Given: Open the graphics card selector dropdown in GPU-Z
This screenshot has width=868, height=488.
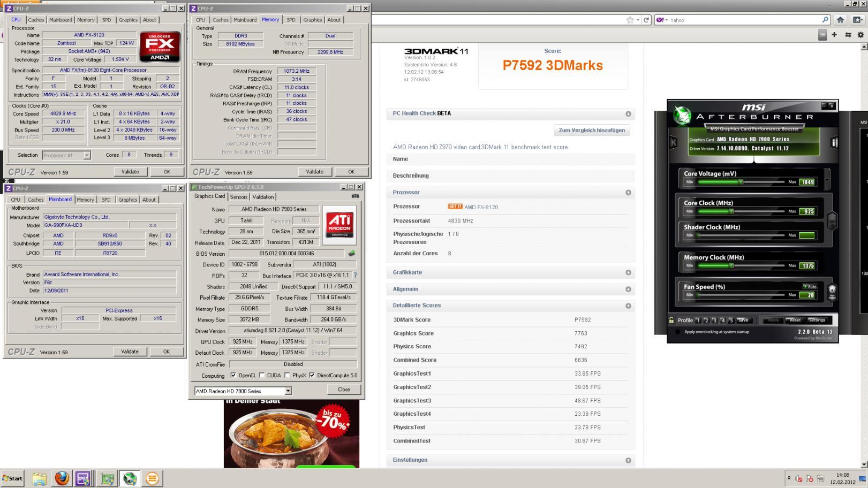Looking at the screenshot, I should (x=288, y=391).
